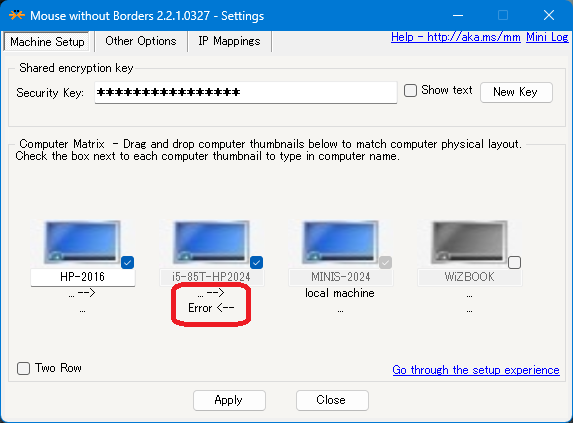Select the HP-2016 computer thumbnail
The image size is (573, 423).
coord(82,242)
